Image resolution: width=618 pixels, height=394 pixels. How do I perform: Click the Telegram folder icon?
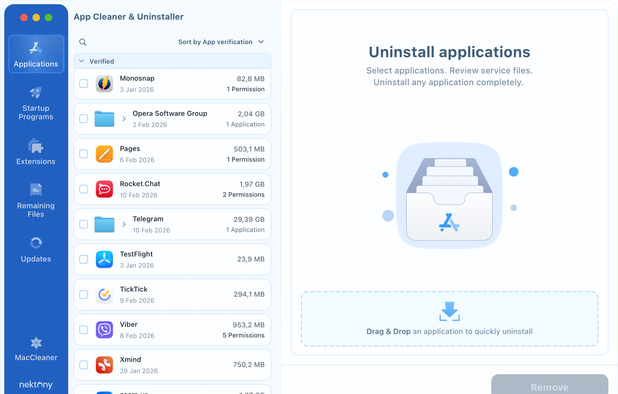(104, 224)
